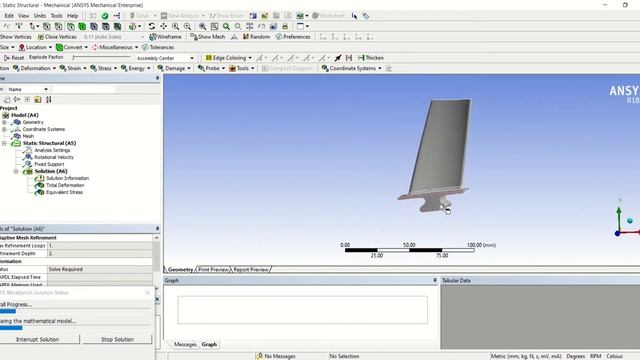640x360 pixels.
Task: Open the Location dropdown button
Action: tap(36, 47)
